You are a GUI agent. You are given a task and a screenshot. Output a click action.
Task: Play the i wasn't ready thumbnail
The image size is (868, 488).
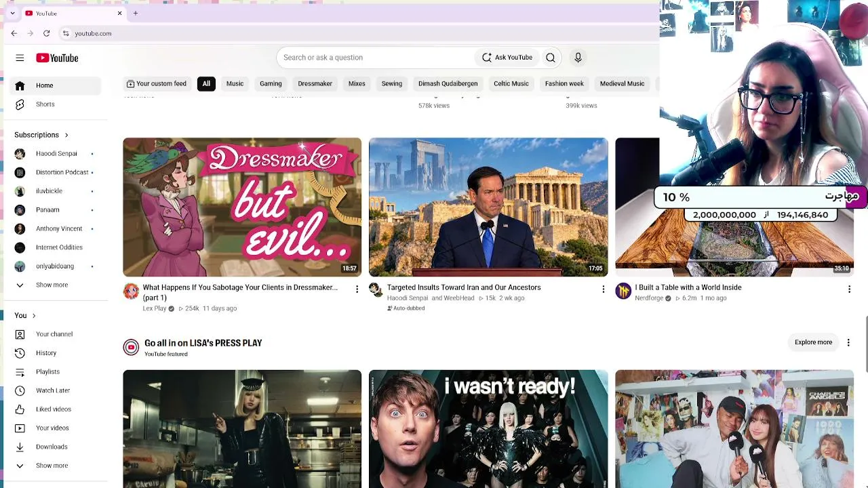click(488, 428)
